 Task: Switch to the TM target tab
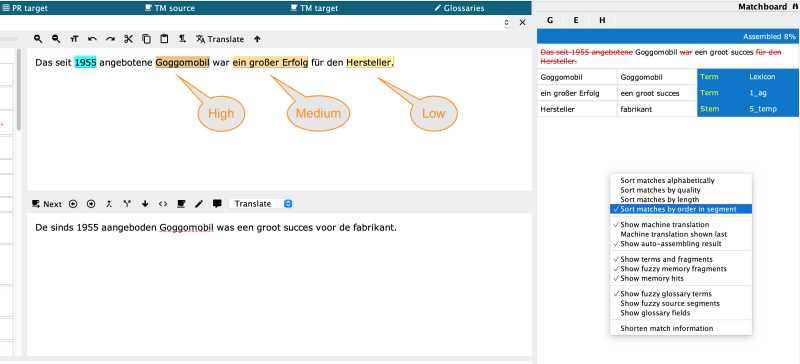tap(314, 8)
